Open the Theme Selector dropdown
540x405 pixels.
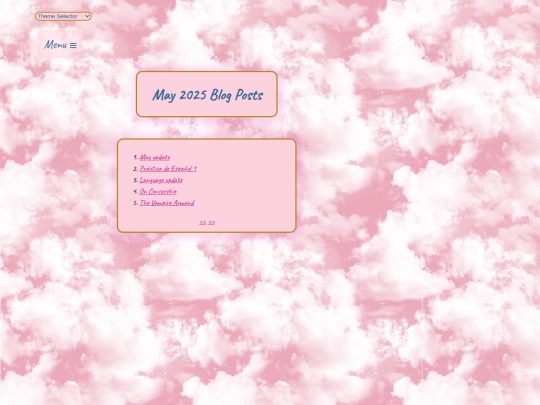pos(63,16)
